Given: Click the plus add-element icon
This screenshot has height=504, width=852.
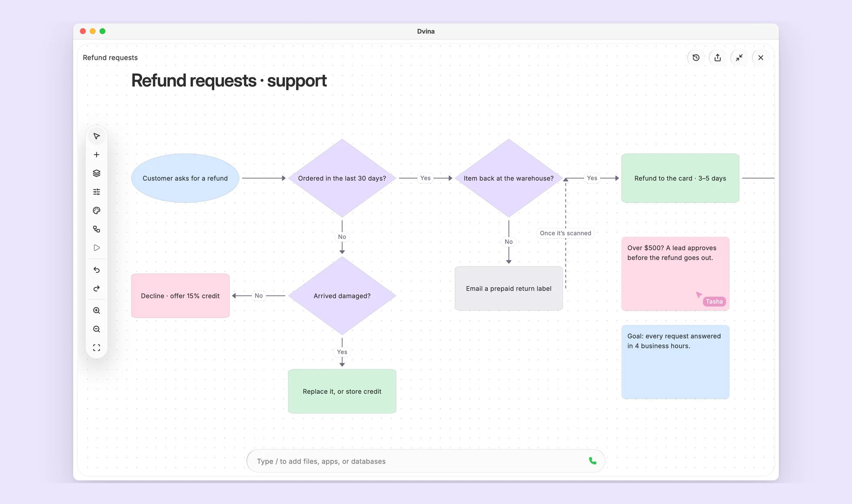Looking at the screenshot, I should pos(97,155).
